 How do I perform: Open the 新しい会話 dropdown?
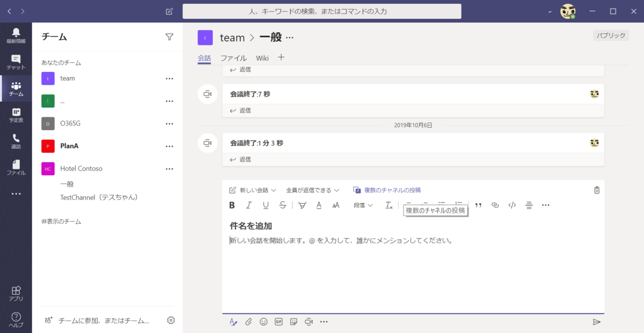252,190
